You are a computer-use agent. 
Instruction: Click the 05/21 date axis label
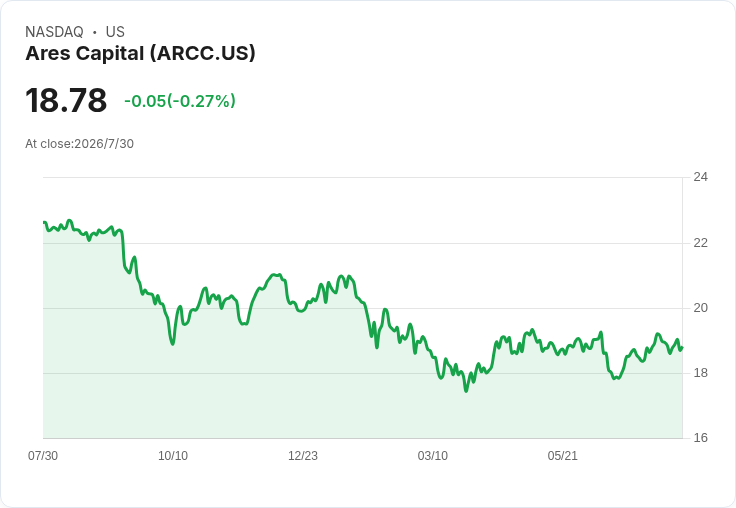pyautogui.click(x=562, y=456)
